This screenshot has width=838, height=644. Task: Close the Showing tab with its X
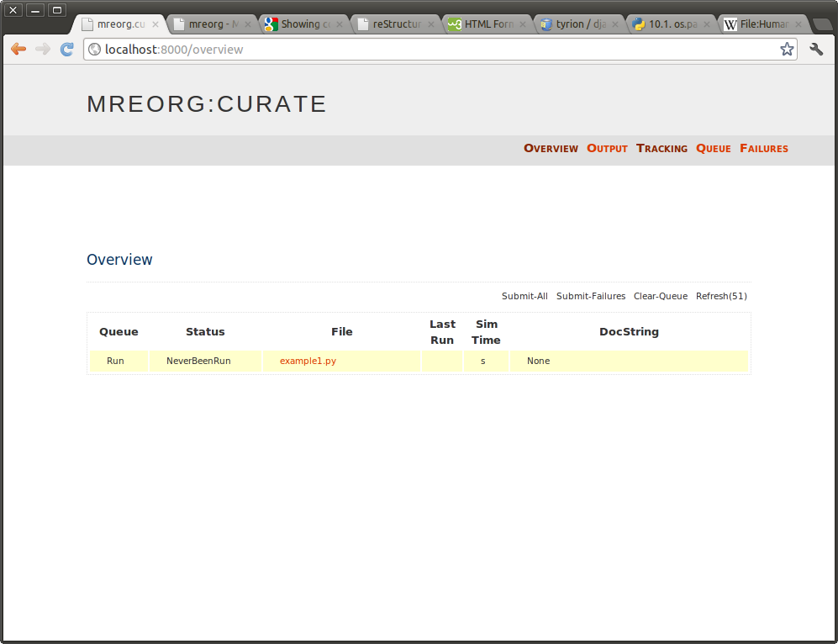340,24
